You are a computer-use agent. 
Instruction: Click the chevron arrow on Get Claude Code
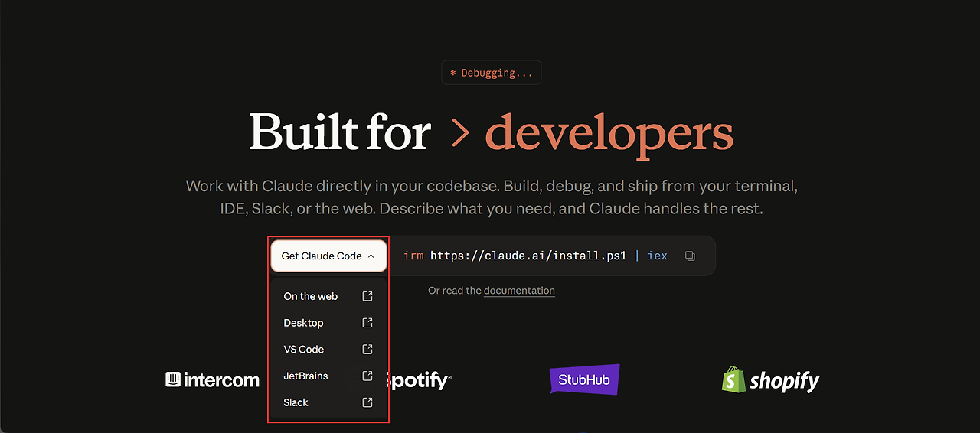click(x=371, y=256)
